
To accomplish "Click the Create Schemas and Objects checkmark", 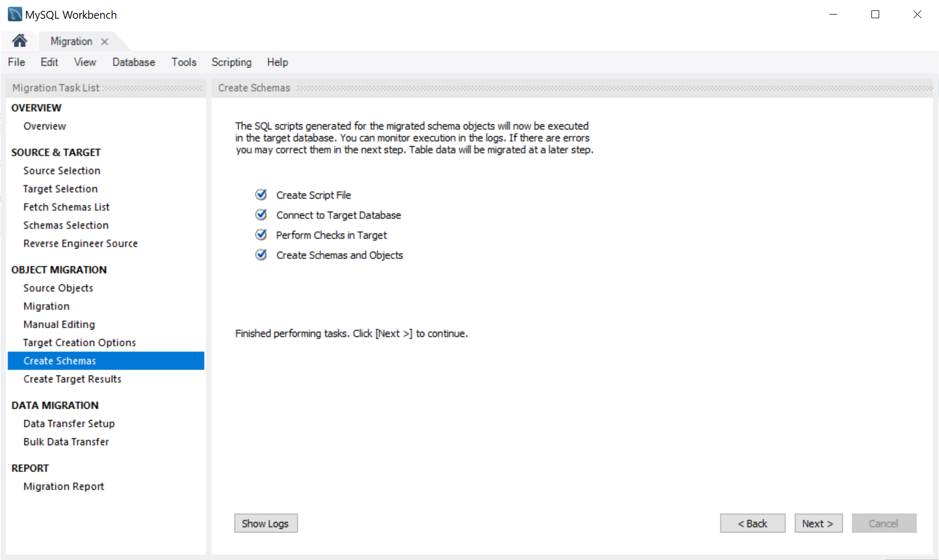I will tap(261, 255).
